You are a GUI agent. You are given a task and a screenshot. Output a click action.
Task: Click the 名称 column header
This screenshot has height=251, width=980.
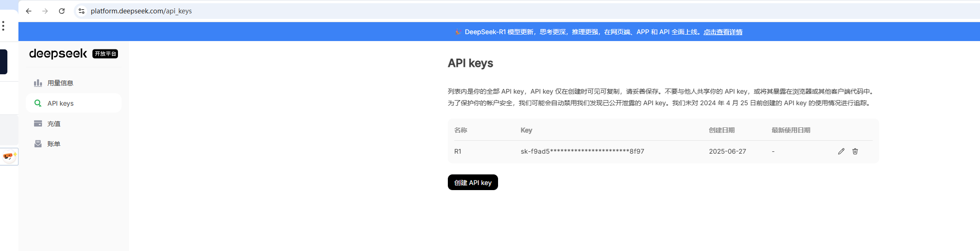tap(461, 130)
